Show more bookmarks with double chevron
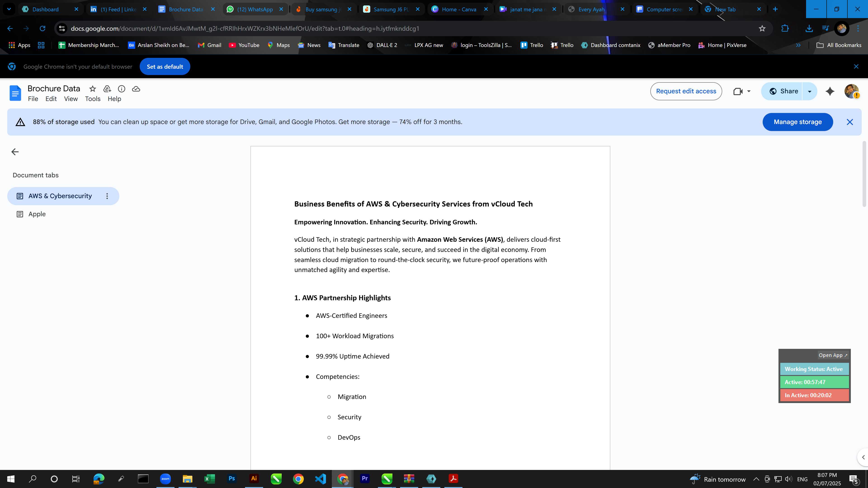The height and width of the screenshot is (488, 868). point(798,45)
